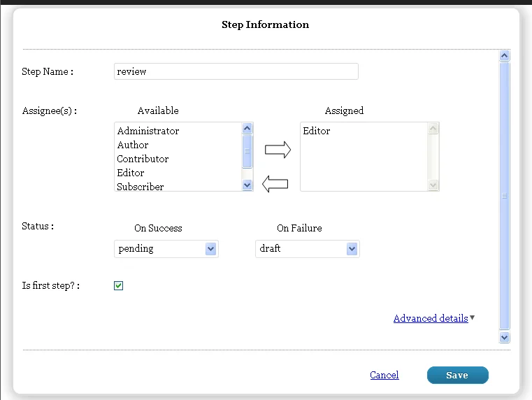This screenshot has height=400, width=532.
Task: Click the dialog scrollbar down arrow
Action: tap(505, 337)
